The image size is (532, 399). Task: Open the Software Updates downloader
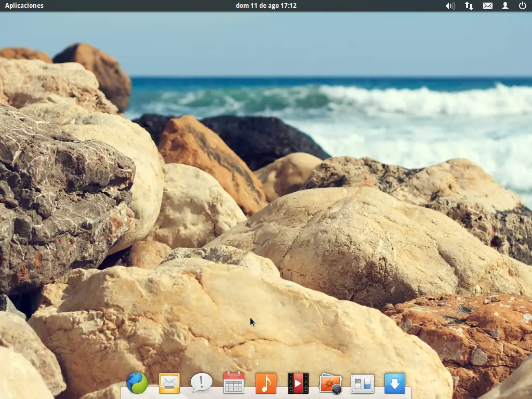click(395, 383)
